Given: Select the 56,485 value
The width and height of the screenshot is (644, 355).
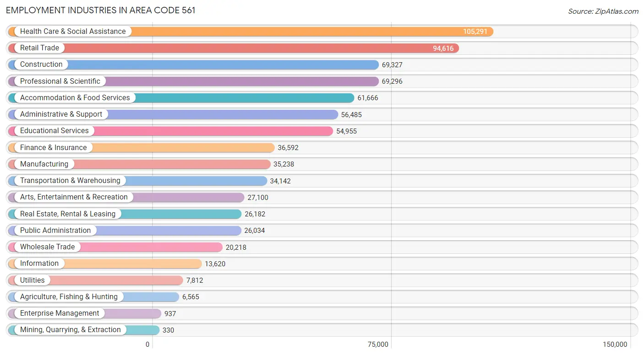Looking at the screenshot, I should [351, 114].
